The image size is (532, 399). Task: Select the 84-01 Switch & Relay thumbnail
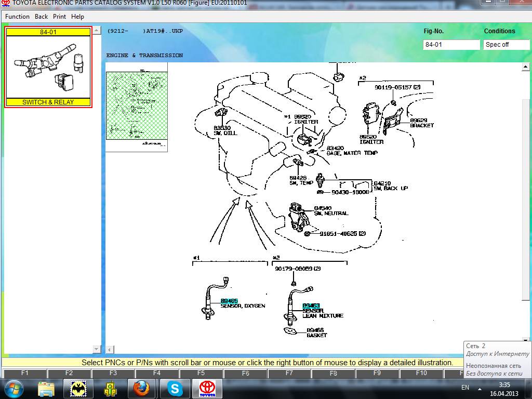pyautogui.click(x=48, y=67)
